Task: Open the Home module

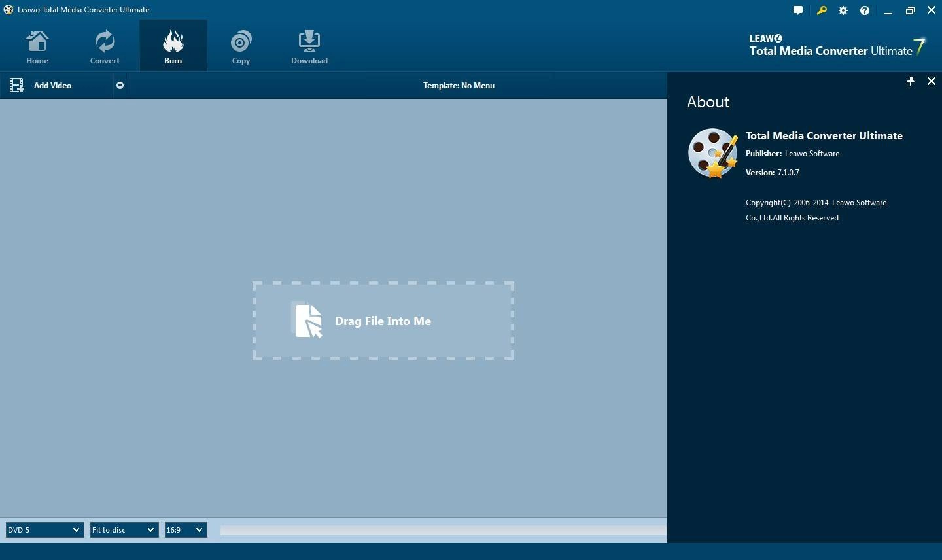Action: [37, 47]
